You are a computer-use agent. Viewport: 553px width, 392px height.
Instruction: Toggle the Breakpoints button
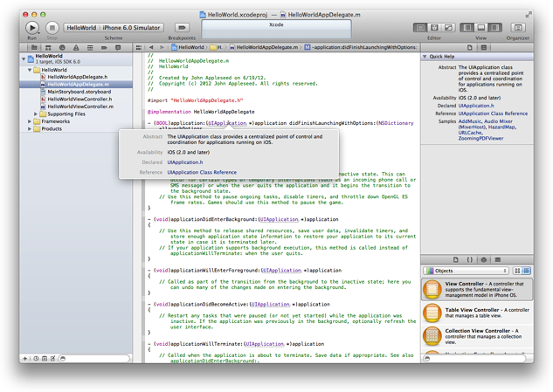182,28
